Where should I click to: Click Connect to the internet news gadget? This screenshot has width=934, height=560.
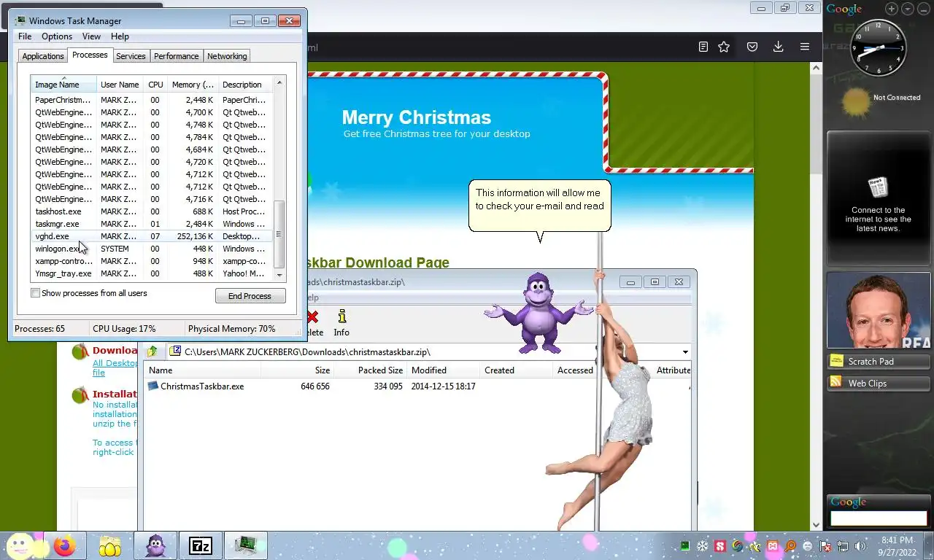[x=879, y=198]
